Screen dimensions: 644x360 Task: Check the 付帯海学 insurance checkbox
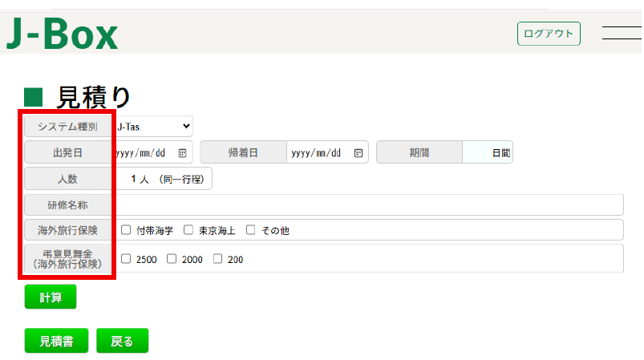click(x=126, y=230)
